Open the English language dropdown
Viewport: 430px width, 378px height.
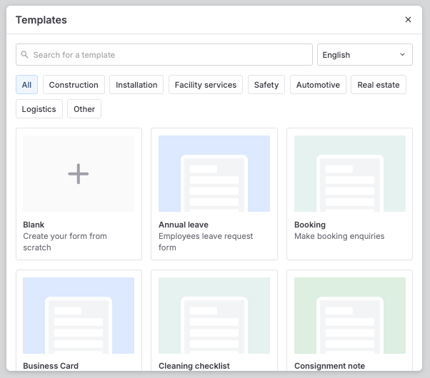365,55
